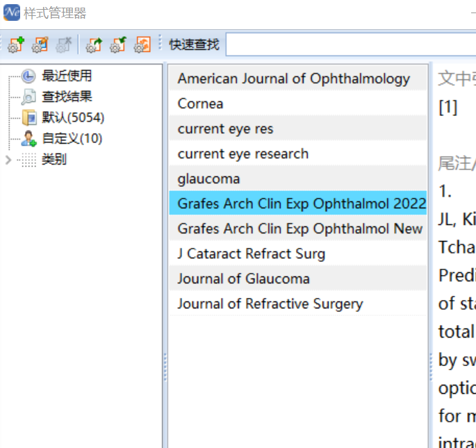Select American Journal of Ophthalmology style
Image resolution: width=476 pixels, height=448 pixels.
click(x=298, y=78)
